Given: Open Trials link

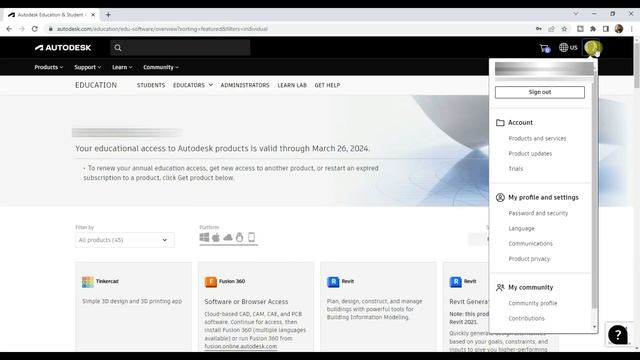Looking at the screenshot, I should click(x=516, y=169).
